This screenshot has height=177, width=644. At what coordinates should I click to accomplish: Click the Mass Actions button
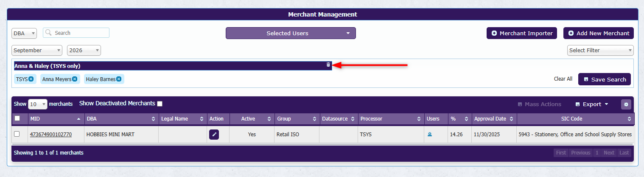coord(539,104)
